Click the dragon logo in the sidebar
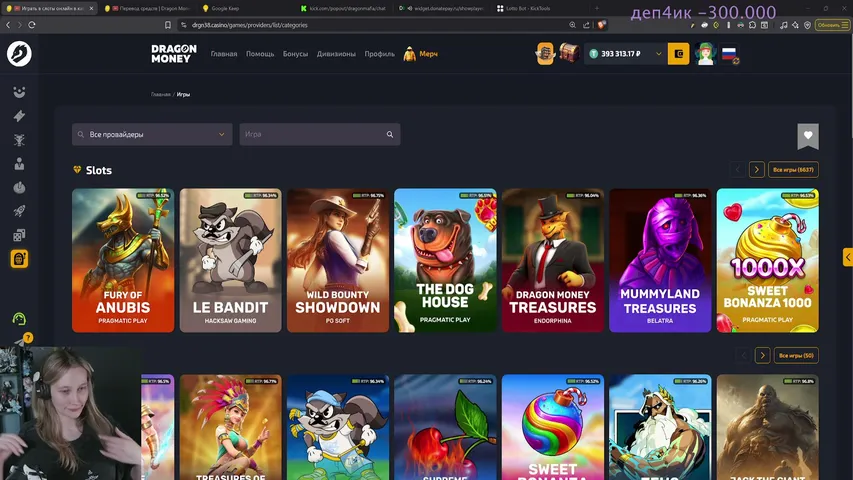Viewport: 853px width, 480px height. click(19, 54)
